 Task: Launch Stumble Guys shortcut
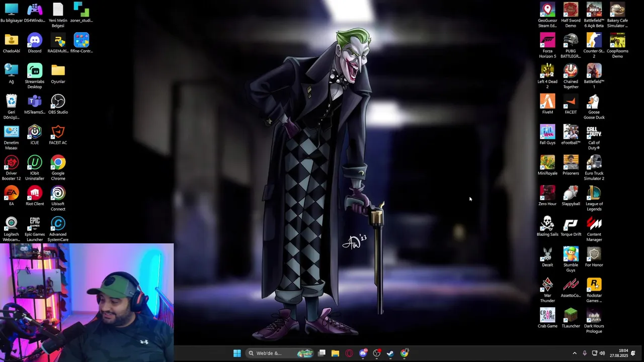(x=571, y=259)
